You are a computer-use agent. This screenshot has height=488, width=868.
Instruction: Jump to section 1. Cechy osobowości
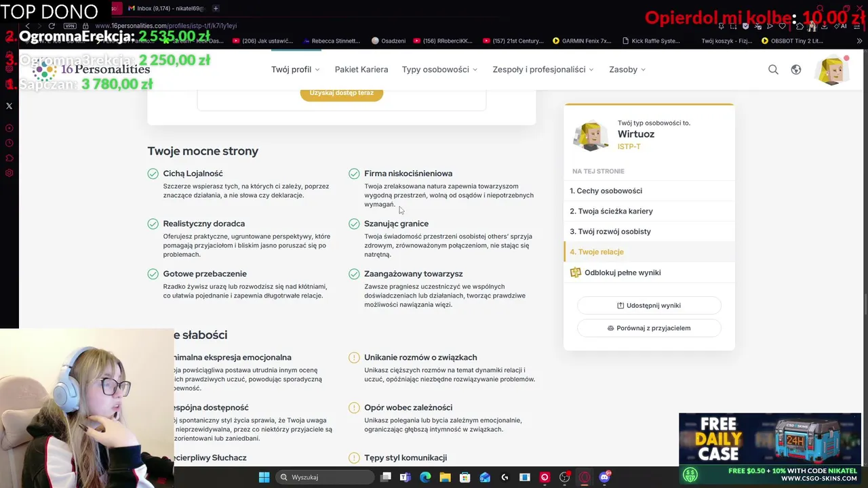(649, 190)
